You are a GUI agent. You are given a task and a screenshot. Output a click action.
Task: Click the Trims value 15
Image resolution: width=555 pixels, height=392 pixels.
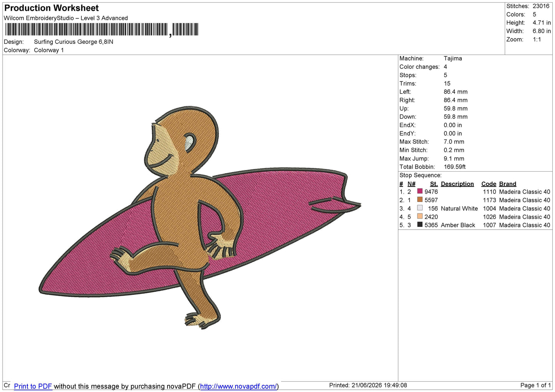447,83
